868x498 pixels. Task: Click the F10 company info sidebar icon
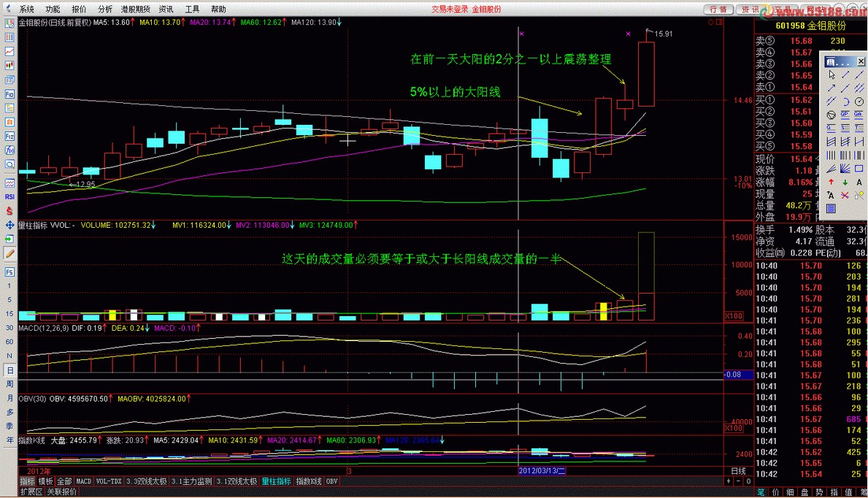(9, 94)
